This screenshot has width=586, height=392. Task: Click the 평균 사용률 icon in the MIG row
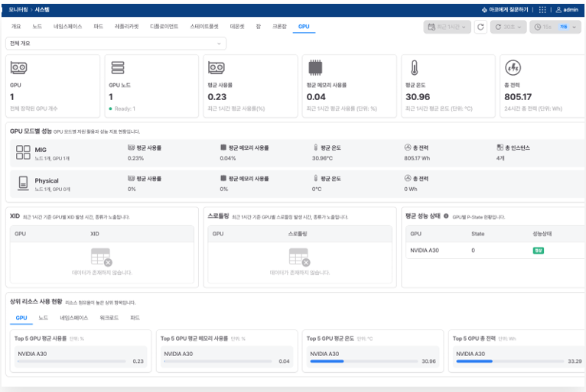[131, 147]
